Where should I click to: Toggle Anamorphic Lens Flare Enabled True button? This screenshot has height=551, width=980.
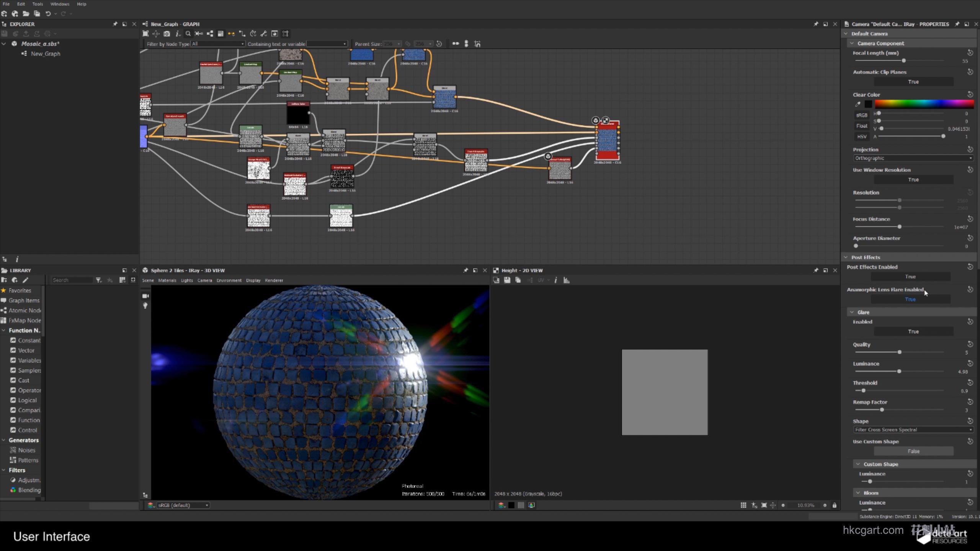tap(910, 299)
